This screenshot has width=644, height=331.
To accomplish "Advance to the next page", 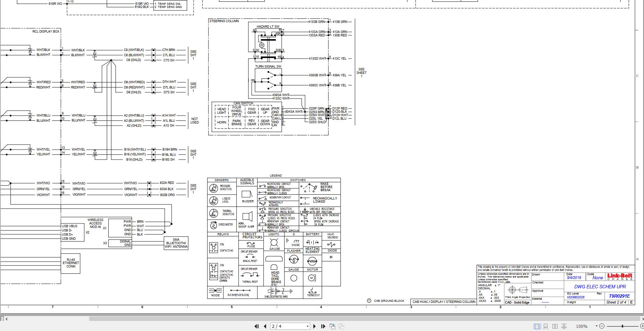I will click(315, 326).
